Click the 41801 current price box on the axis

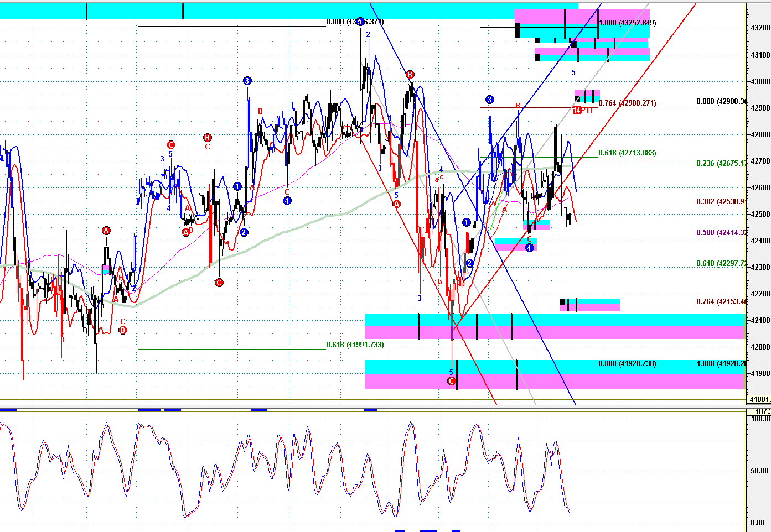759,399
